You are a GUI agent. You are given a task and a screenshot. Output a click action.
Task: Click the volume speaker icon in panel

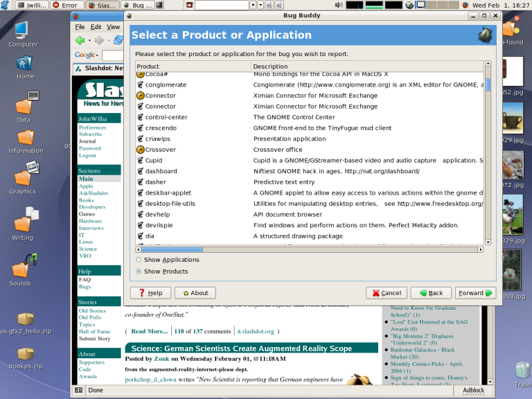click(x=339, y=5)
